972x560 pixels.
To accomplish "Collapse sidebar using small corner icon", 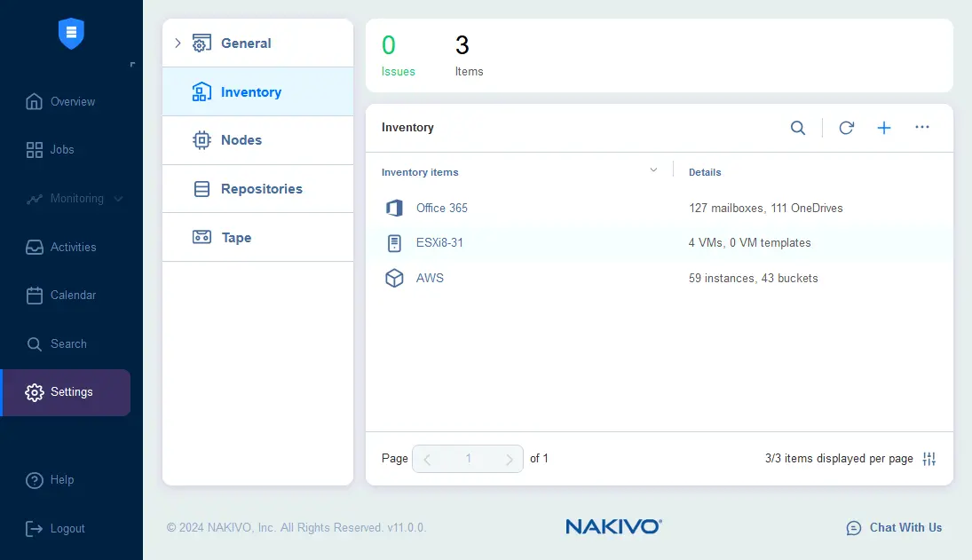I will (132, 65).
